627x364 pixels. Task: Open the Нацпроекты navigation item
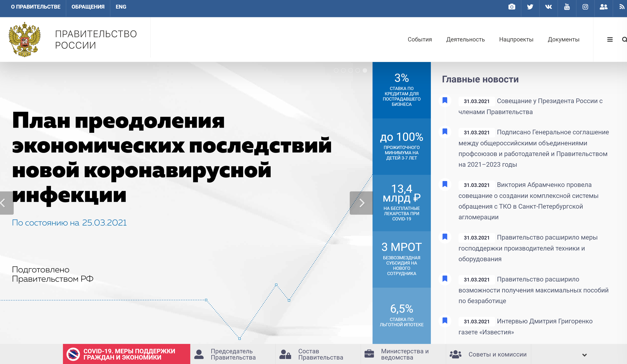pos(516,39)
